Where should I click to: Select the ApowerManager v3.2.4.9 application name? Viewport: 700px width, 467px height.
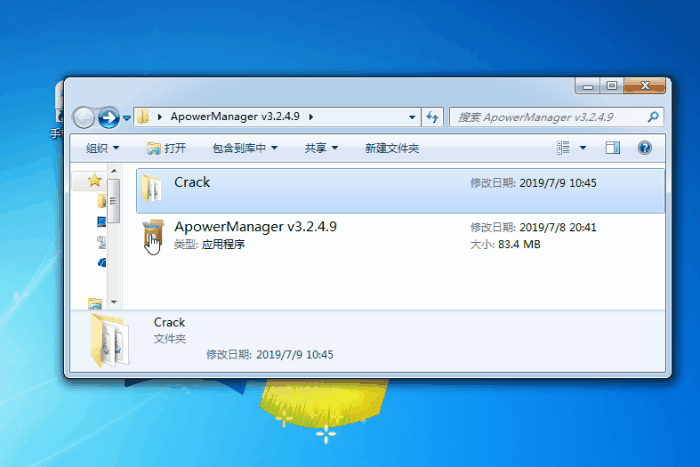tap(255, 226)
